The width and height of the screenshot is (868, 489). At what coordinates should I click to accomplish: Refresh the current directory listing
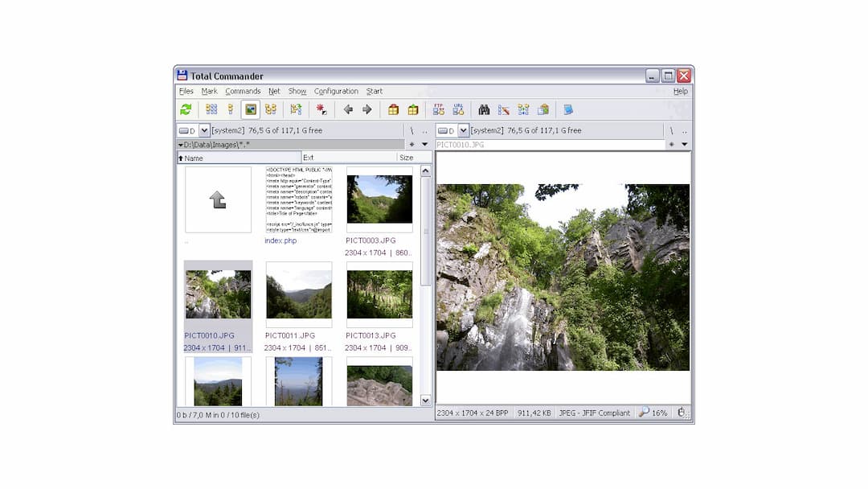point(187,109)
